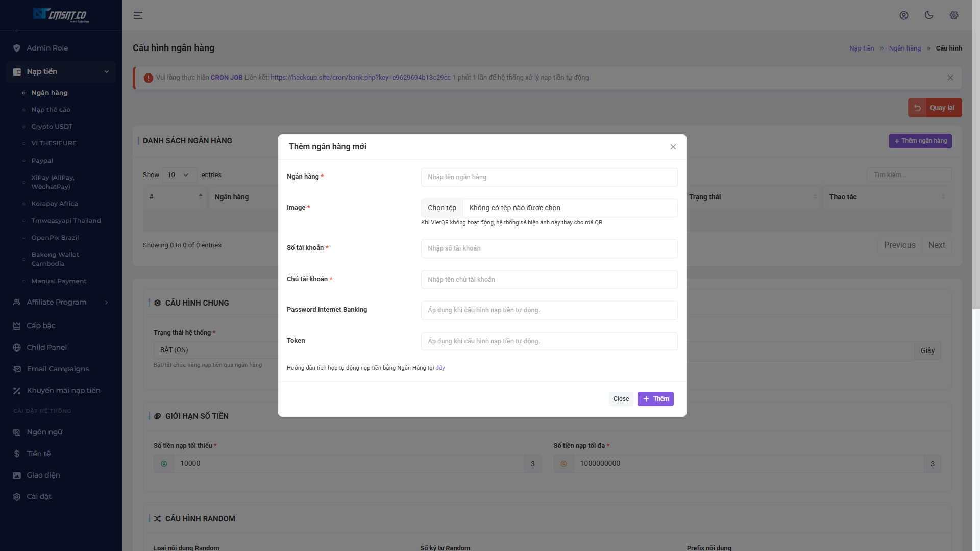Select Crypto USDT submenu item
This screenshot has width=980, height=551.
click(52, 127)
